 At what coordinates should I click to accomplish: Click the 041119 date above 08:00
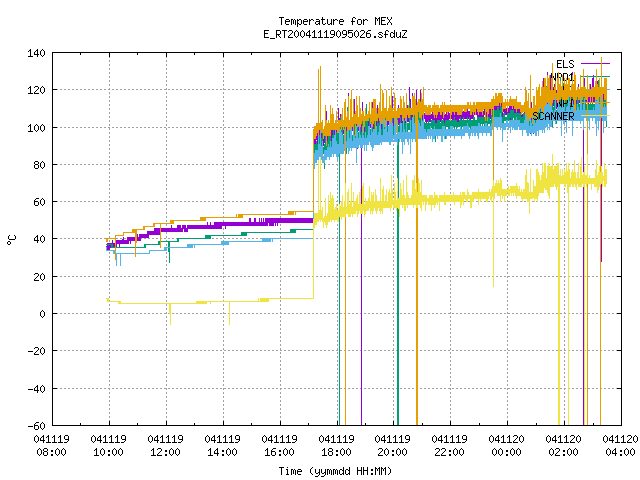[x=51, y=439]
